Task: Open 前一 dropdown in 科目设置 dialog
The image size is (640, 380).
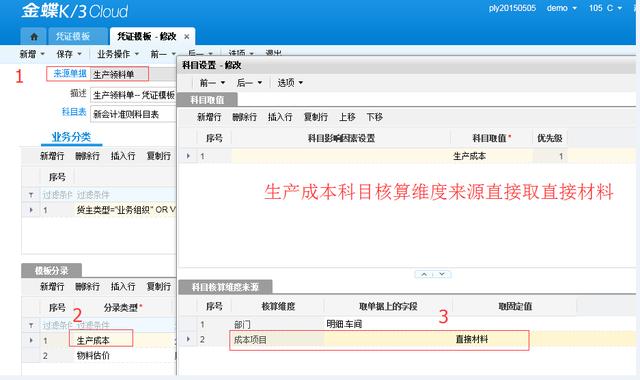Action: (x=212, y=83)
